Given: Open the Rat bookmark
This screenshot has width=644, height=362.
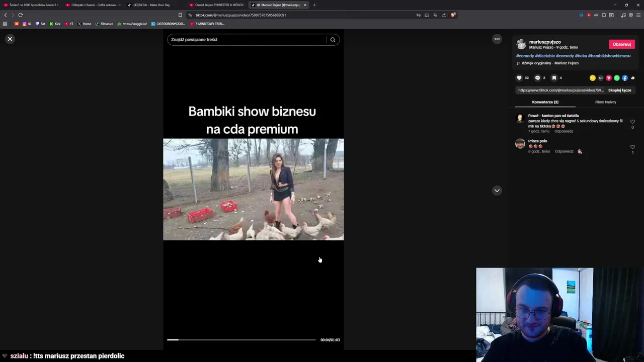Looking at the screenshot, I should pyautogui.click(x=40, y=24).
